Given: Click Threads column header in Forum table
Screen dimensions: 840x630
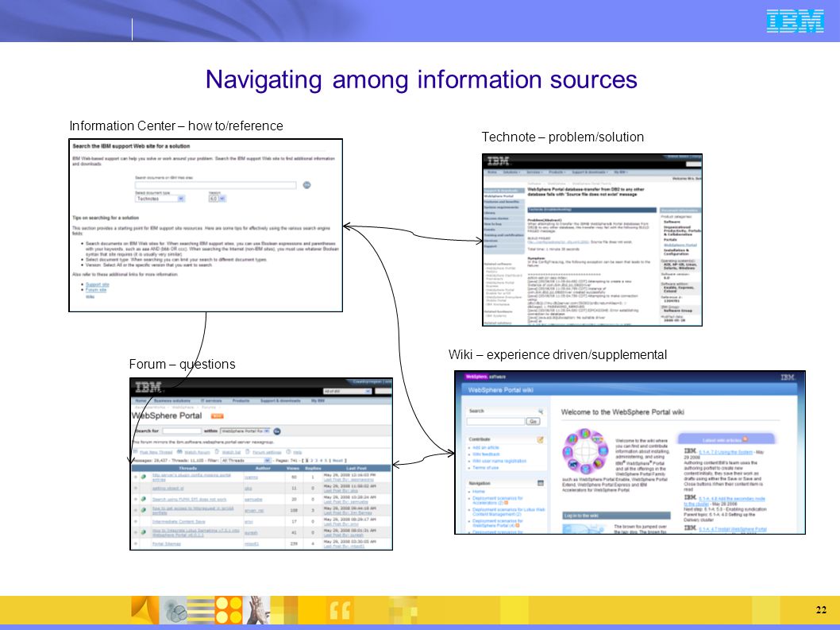Looking at the screenshot, I should coord(187,468).
